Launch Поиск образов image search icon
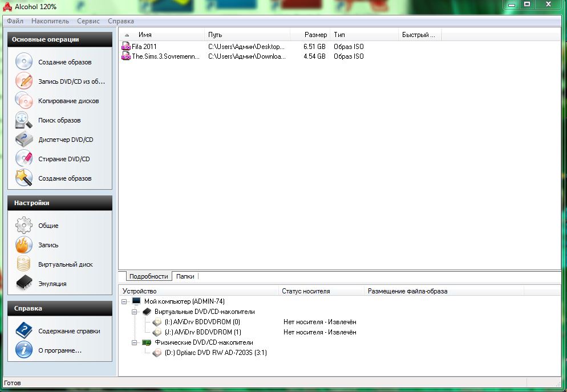This screenshot has width=567, height=392. point(24,120)
